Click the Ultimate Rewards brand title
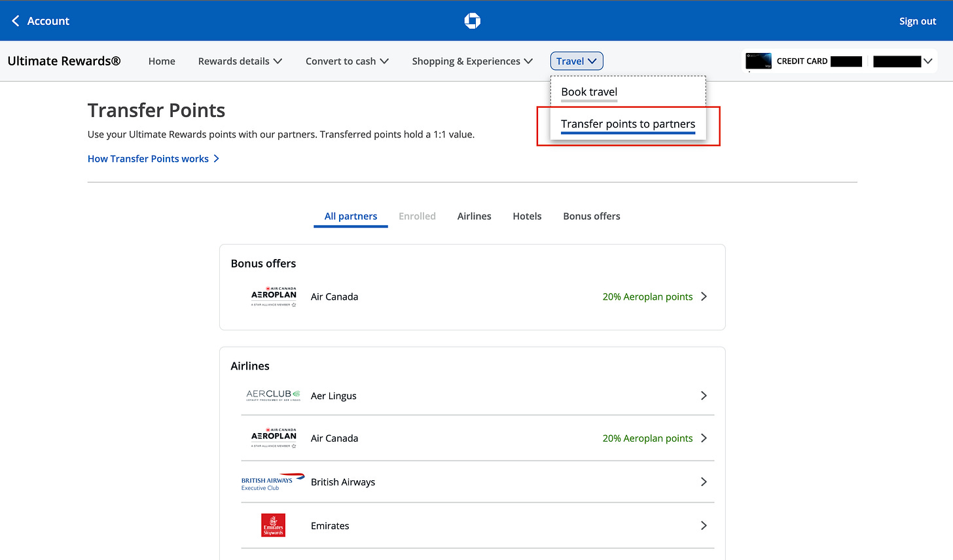The width and height of the screenshot is (953, 560). click(64, 61)
